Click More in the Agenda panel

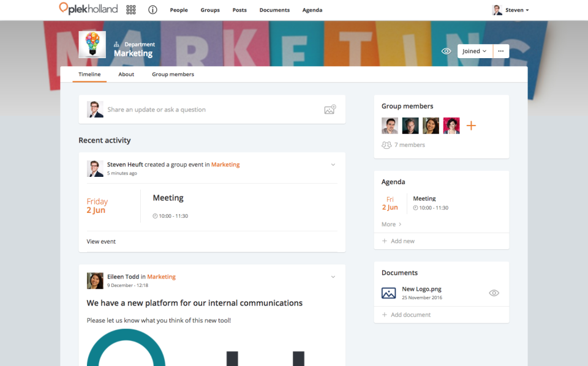392,225
